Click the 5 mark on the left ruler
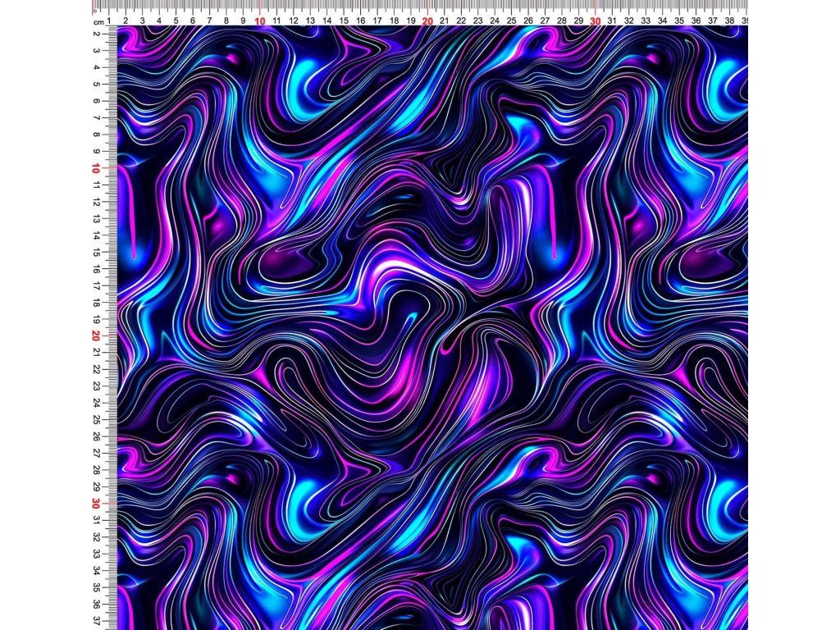This screenshot has height=630, width=840. (x=97, y=84)
